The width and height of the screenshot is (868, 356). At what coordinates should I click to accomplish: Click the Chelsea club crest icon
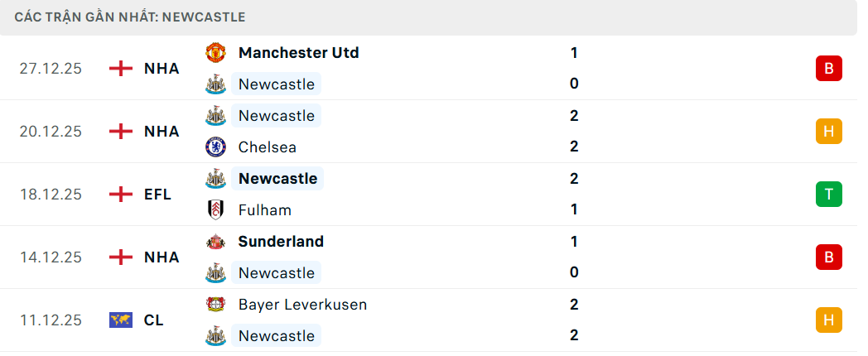(x=215, y=147)
